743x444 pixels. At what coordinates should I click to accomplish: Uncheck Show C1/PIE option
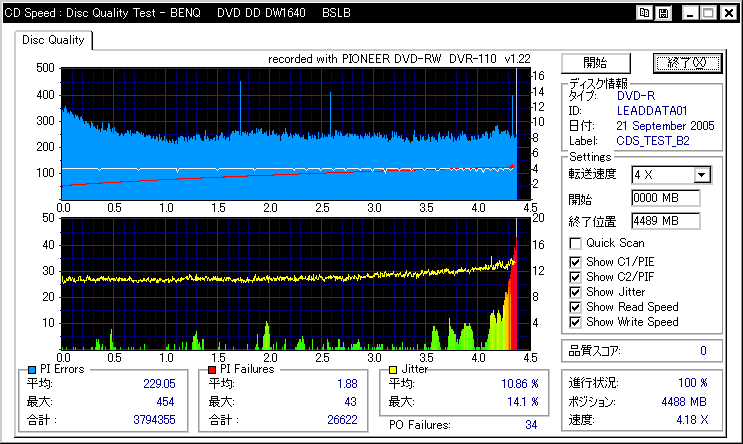point(575,261)
